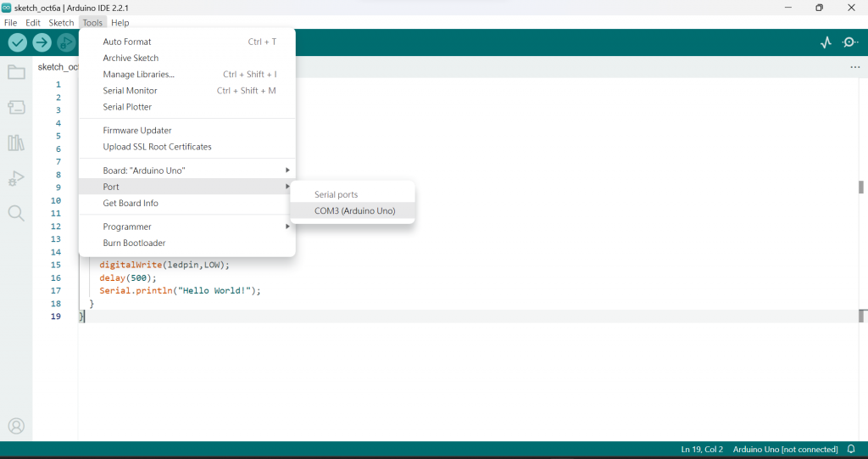Open the Help menu
868x459 pixels.
120,23
